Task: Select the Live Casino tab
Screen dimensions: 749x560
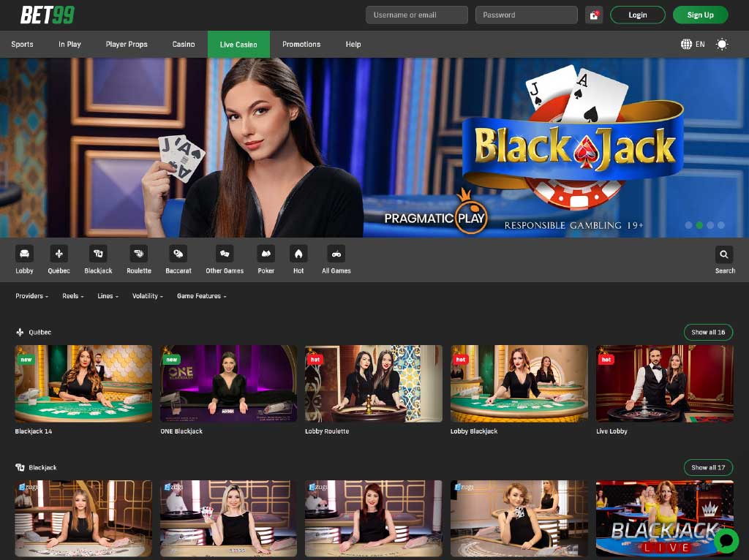Action: click(238, 45)
